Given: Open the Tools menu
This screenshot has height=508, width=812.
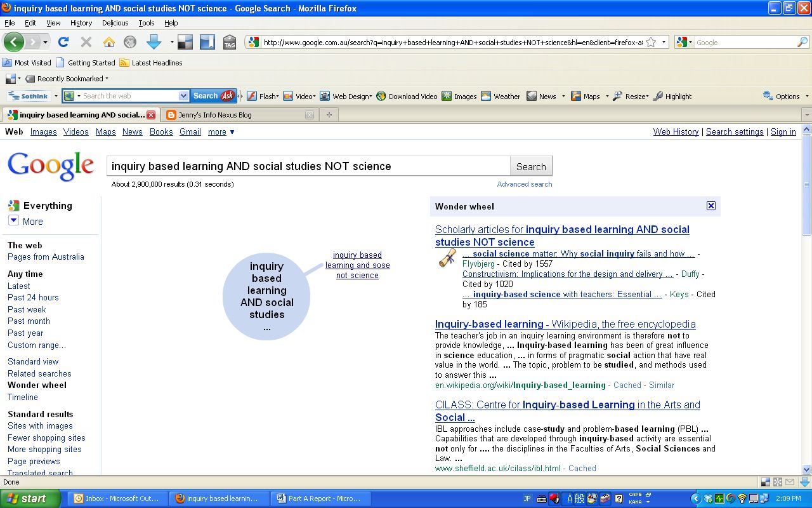Looking at the screenshot, I should coord(147,23).
